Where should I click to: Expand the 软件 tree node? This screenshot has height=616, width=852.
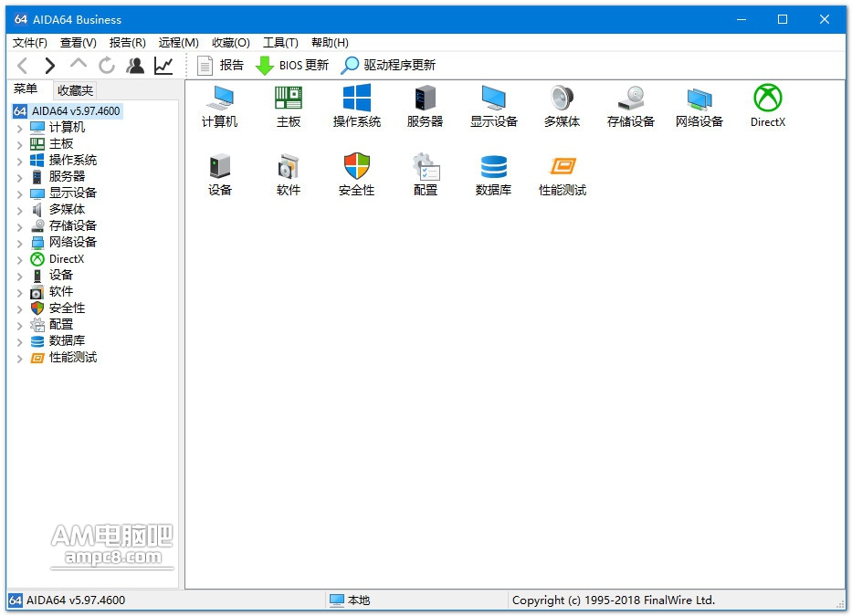click(19, 292)
